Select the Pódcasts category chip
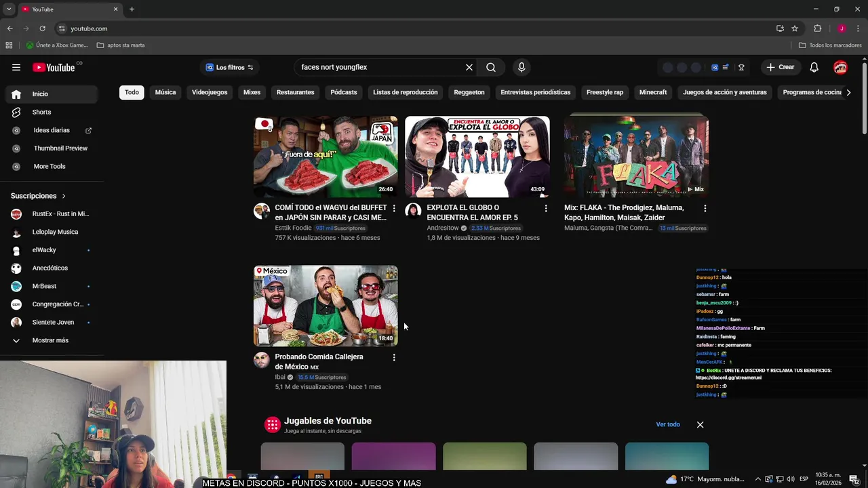Viewport: 868px width, 488px height. (x=344, y=92)
